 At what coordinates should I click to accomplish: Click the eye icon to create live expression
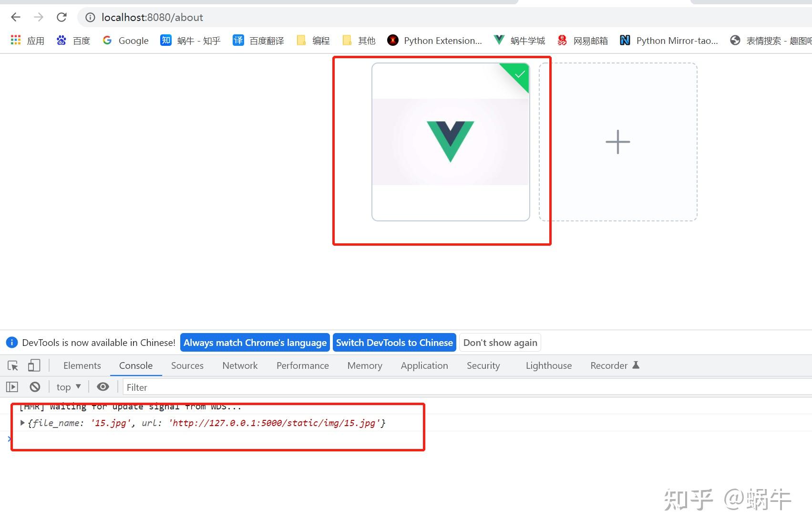click(103, 386)
